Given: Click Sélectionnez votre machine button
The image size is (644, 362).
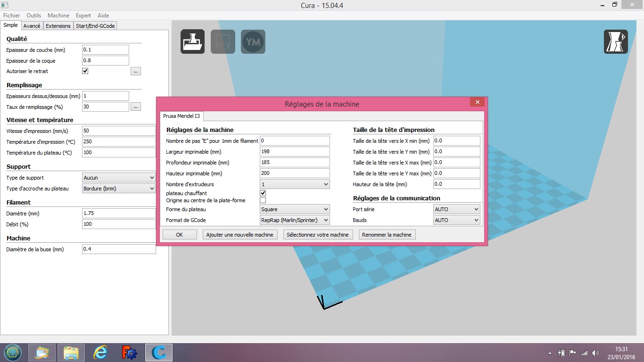Looking at the screenshot, I should (318, 235).
